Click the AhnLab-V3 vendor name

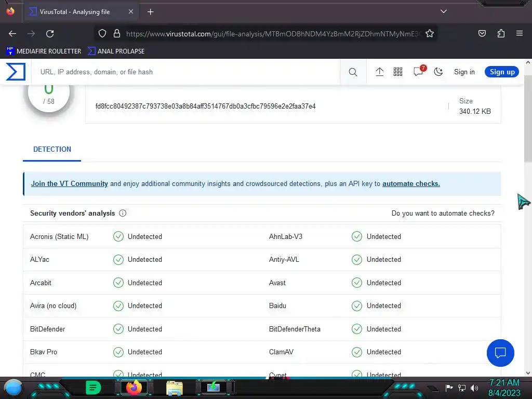pos(285,236)
